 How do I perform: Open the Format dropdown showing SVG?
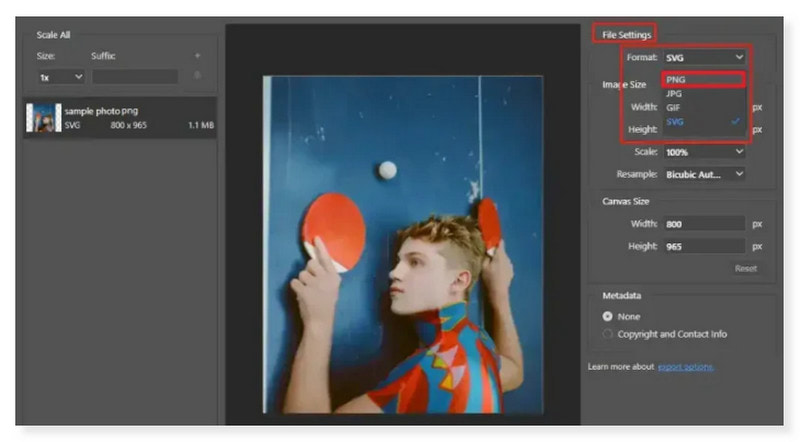[705, 58]
